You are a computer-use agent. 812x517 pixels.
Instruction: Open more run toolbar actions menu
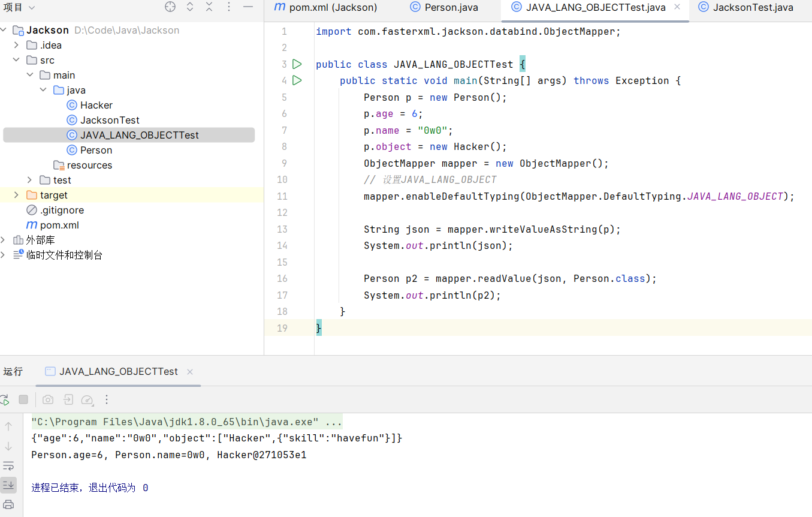107,399
